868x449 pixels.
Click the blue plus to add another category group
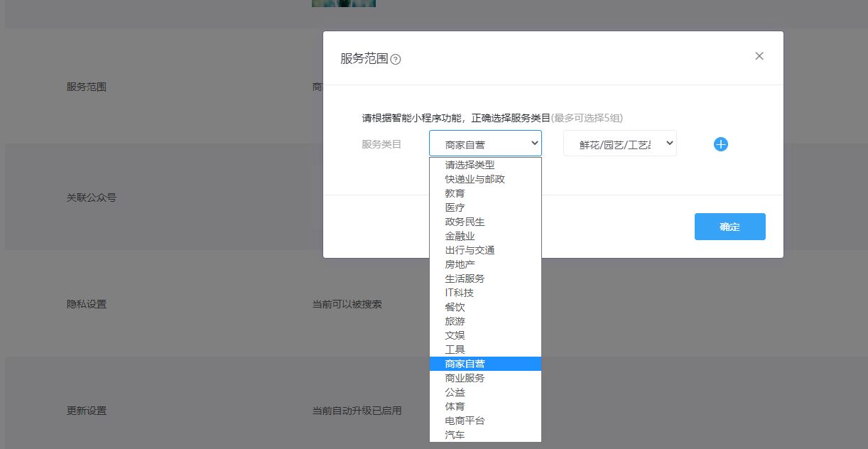pyautogui.click(x=720, y=144)
